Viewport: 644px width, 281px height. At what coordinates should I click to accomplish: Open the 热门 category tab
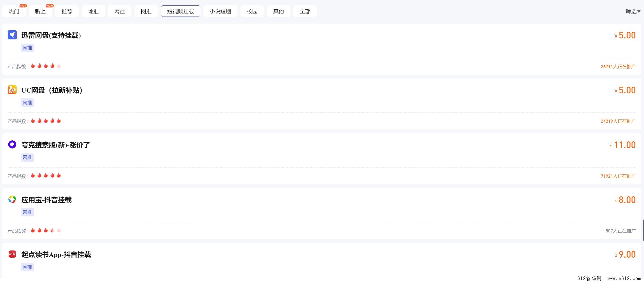click(x=14, y=11)
